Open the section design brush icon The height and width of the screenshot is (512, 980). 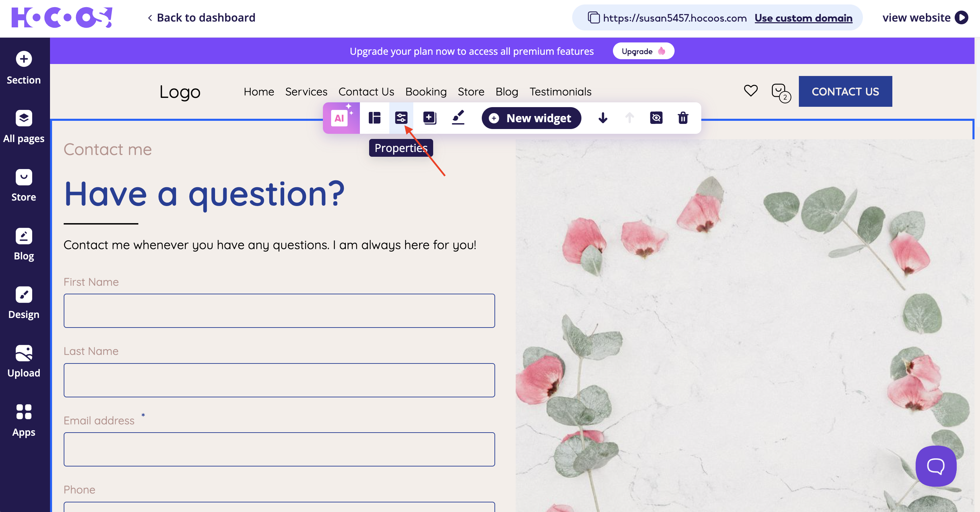tap(458, 117)
